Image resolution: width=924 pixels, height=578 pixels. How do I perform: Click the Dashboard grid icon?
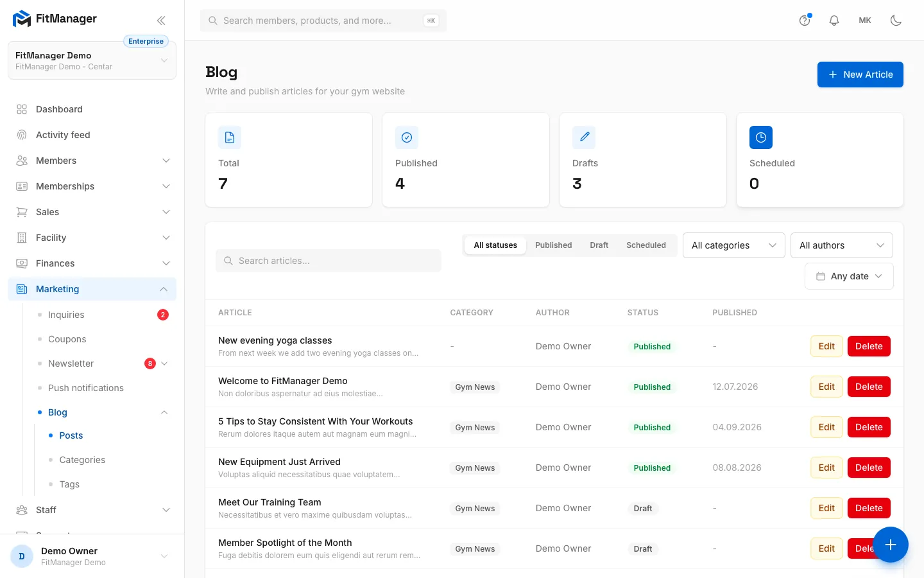(22, 109)
